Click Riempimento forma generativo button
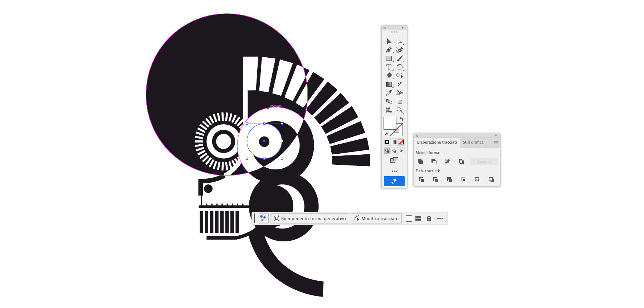This screenshot has width=644, height=308. click(309, 218)
